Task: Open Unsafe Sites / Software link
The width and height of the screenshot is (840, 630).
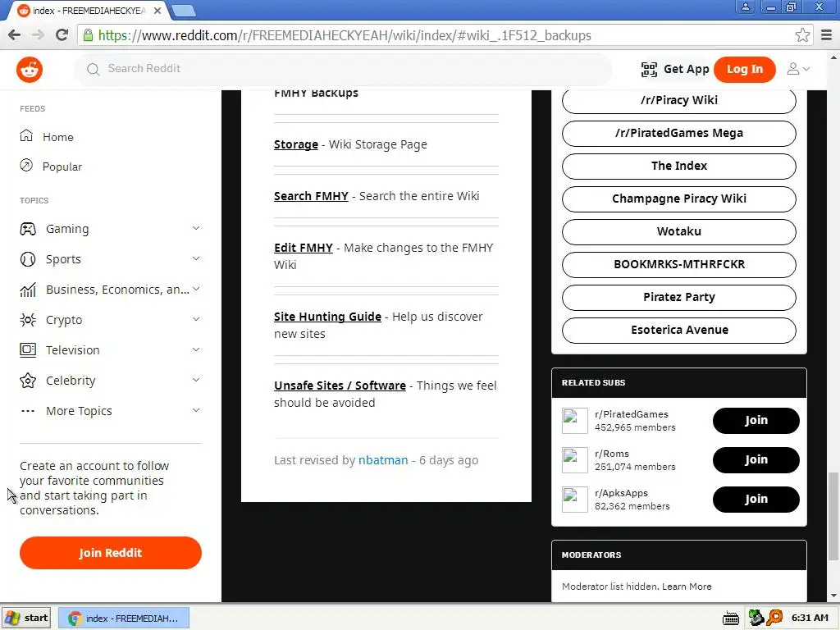Action: coord(340,386)
